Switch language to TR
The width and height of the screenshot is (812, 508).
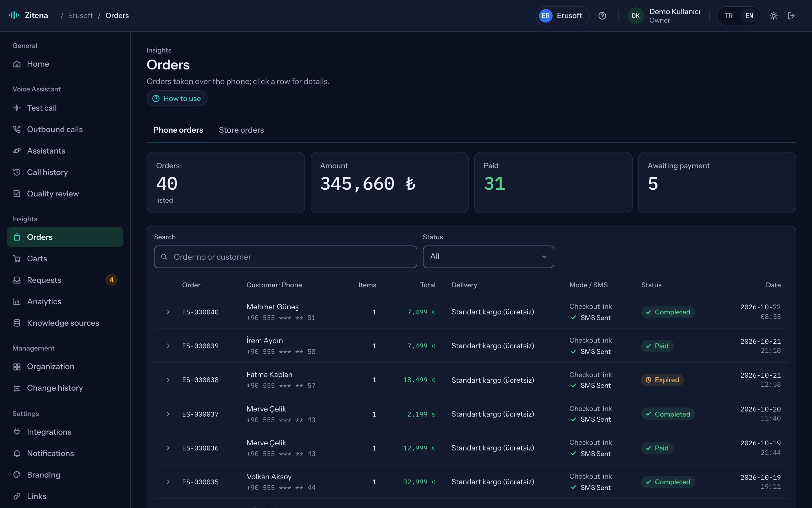tap(729, 16)
